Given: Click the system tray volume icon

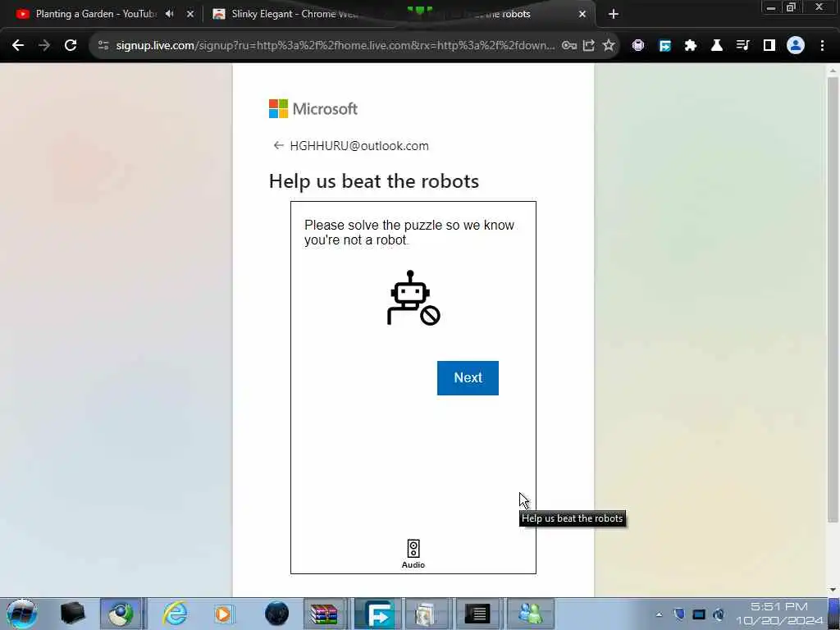Looking at the screenshot, I should (x=719, y=614).
